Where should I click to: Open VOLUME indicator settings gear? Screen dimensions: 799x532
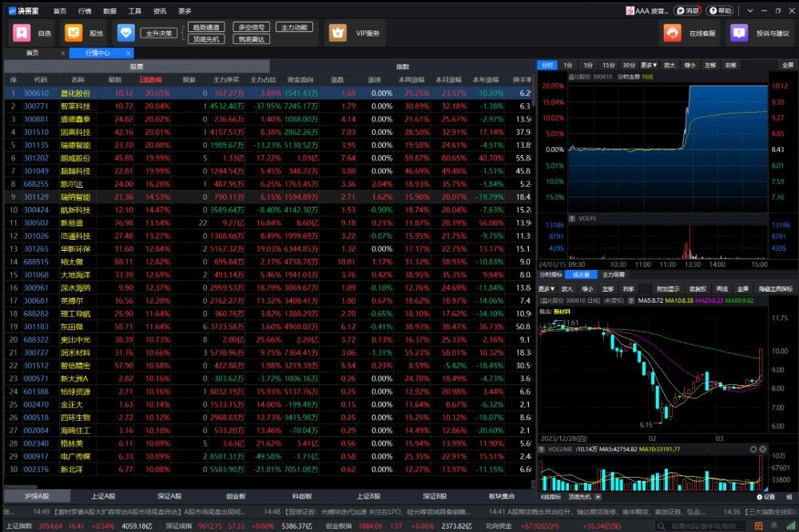tap(752, 450)
